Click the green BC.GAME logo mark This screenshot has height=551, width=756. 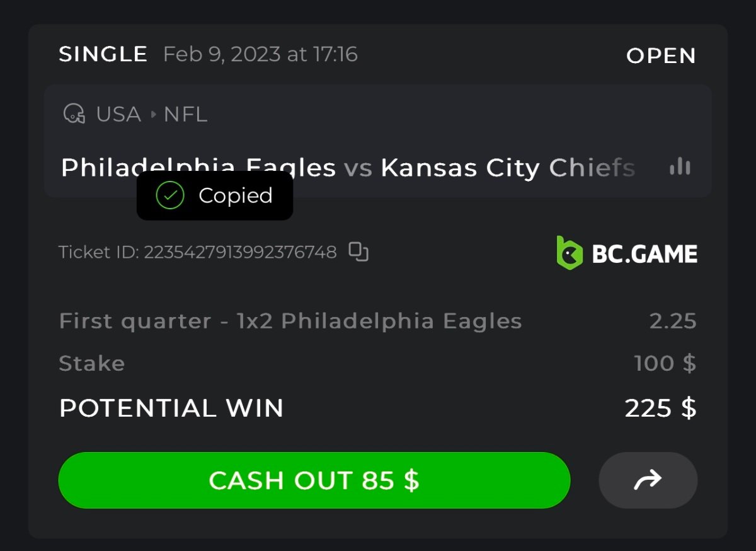tap(570, 253)
